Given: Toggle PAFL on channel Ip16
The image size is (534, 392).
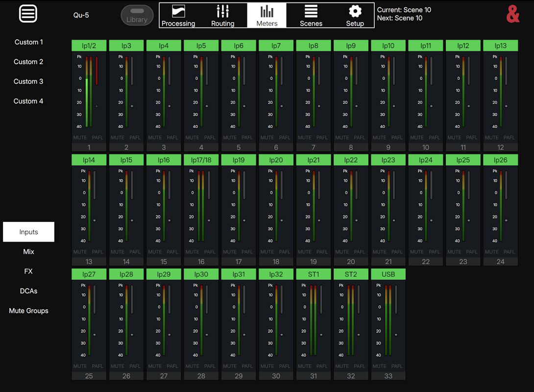Looking at the screenshot, I should click(172, 252).
